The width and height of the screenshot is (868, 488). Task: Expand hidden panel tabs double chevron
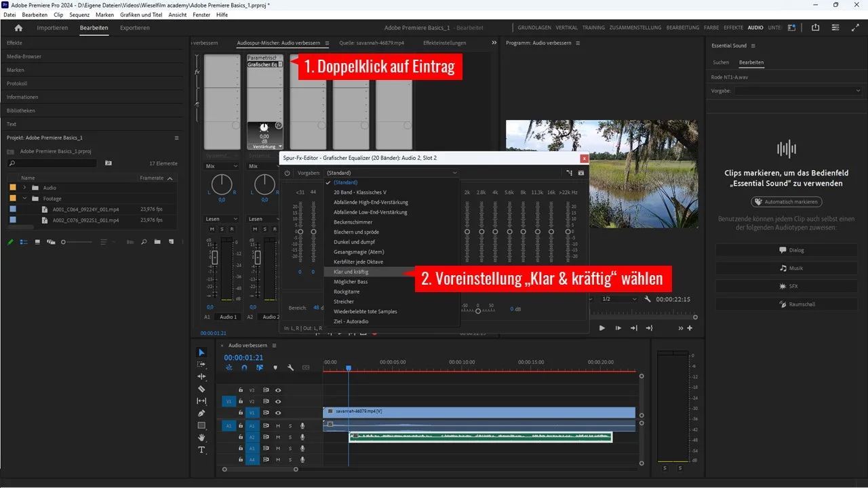pyautogui.click(x=494, y=43)
